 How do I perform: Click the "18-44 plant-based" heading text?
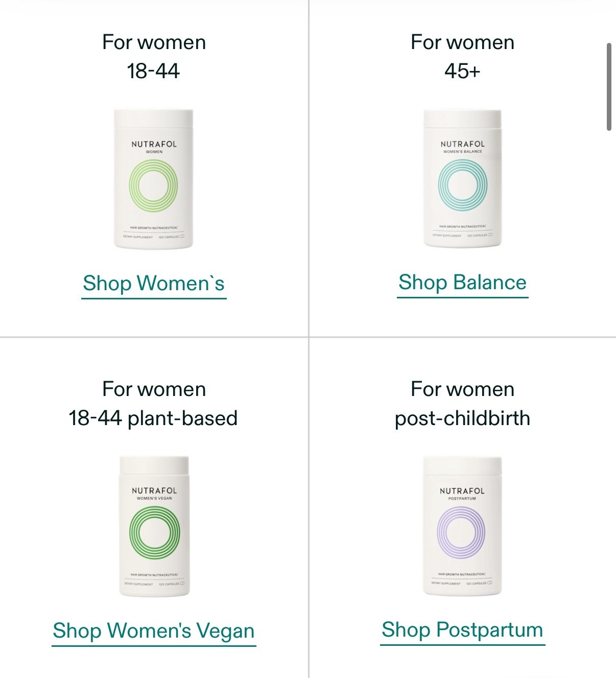[153, 418]
